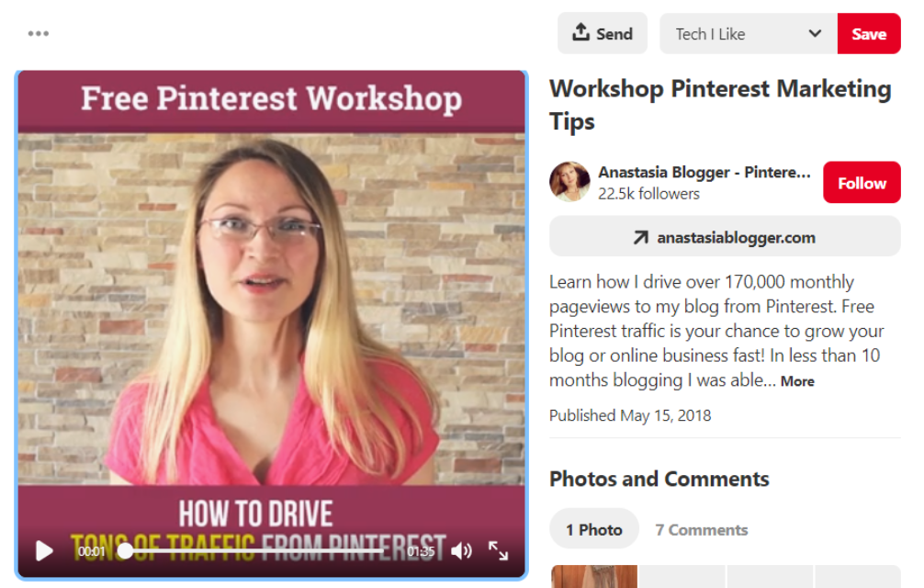Click the external link arrow icon

pos(640,237)
